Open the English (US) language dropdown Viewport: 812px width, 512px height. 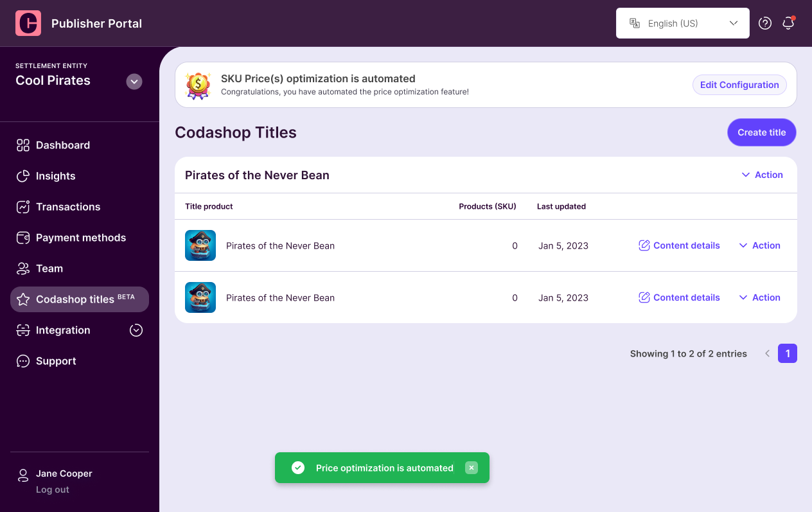683,23
